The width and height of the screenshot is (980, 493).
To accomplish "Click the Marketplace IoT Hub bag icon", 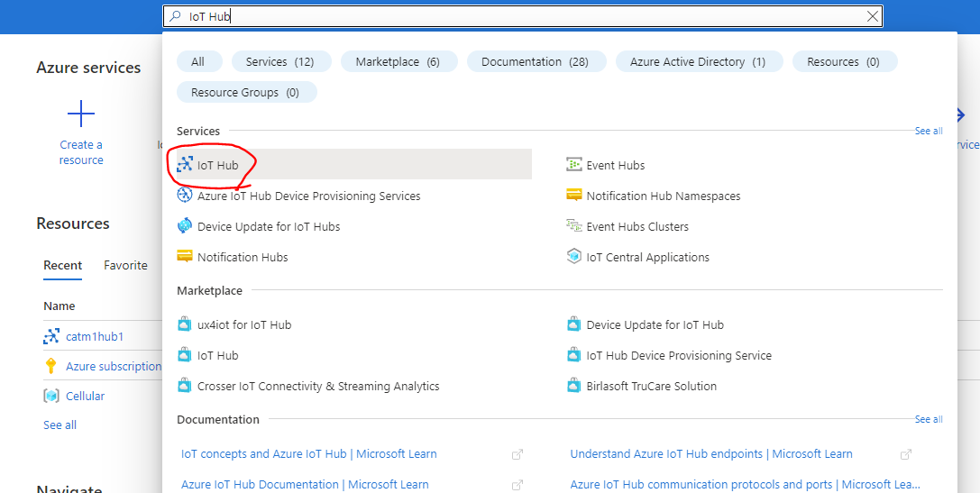I will (x=185, y=355).
